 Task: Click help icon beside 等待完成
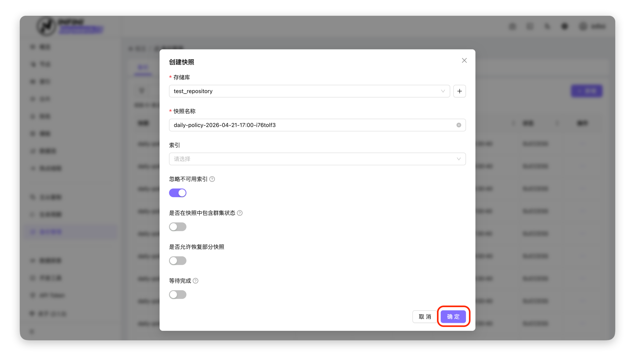pos(195,281)
